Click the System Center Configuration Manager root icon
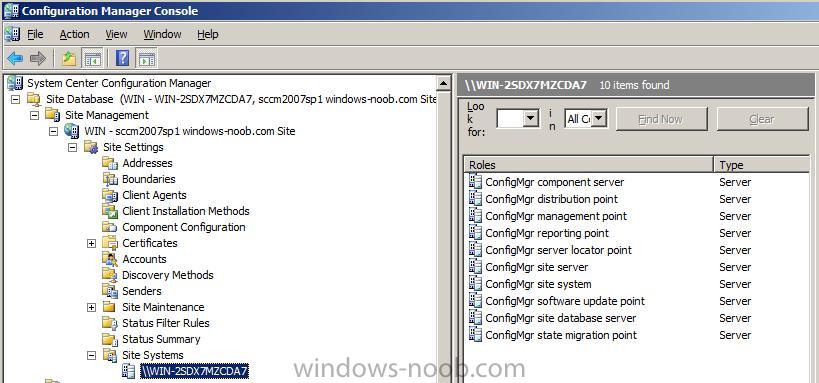The image size is (819, 383). [x=15, y=83]
